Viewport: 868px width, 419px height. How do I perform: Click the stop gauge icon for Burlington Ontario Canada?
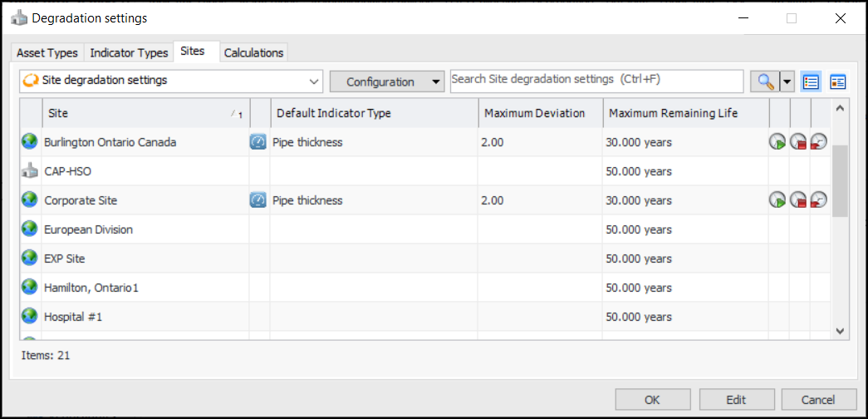[x=798, y=142]
